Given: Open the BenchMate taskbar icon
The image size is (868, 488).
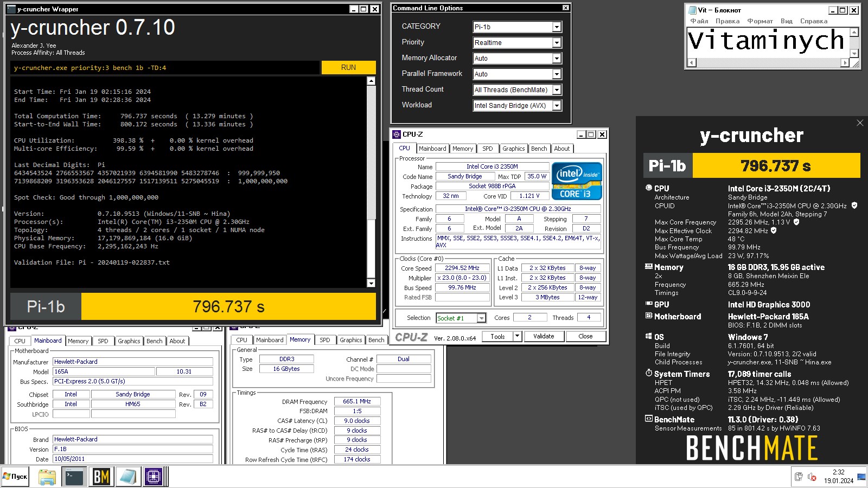Looking at the screenshot, I should click(x=101, y=477).
